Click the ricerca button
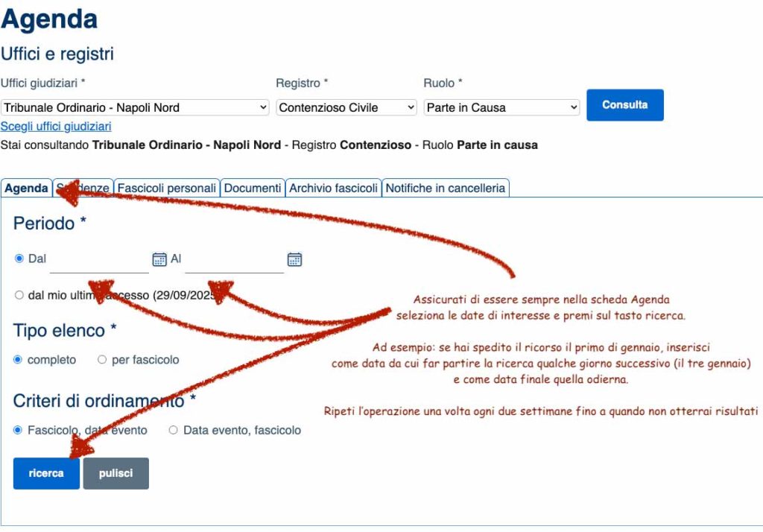 coord(46,473)
